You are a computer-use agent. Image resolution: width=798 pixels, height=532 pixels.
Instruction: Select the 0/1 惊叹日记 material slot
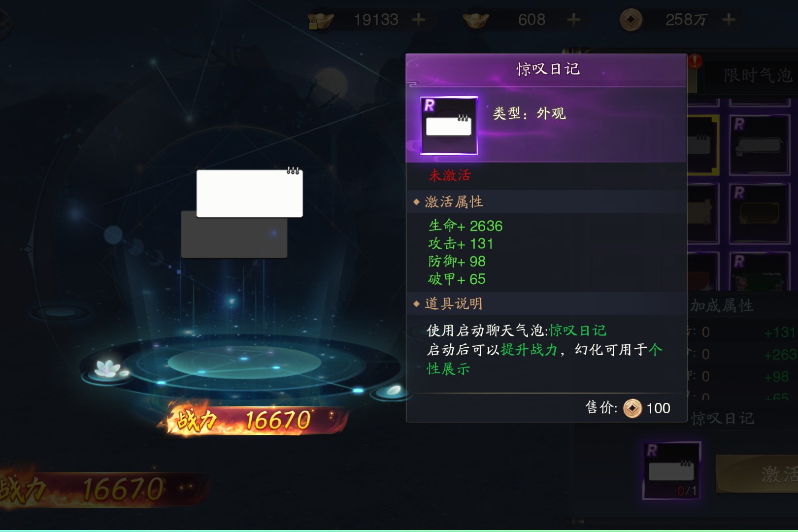tap(671, 470)
